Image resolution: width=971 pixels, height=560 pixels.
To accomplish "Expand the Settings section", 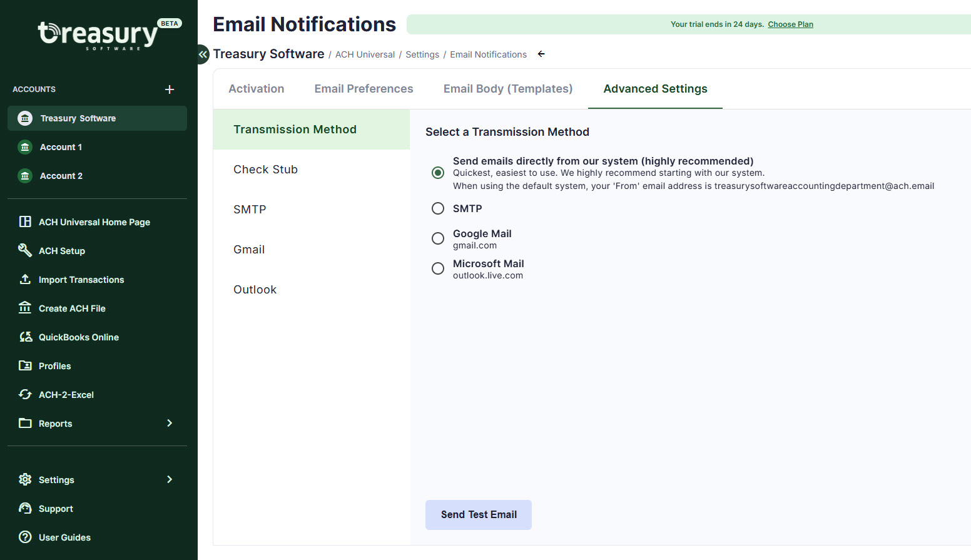I will point(169,479).
